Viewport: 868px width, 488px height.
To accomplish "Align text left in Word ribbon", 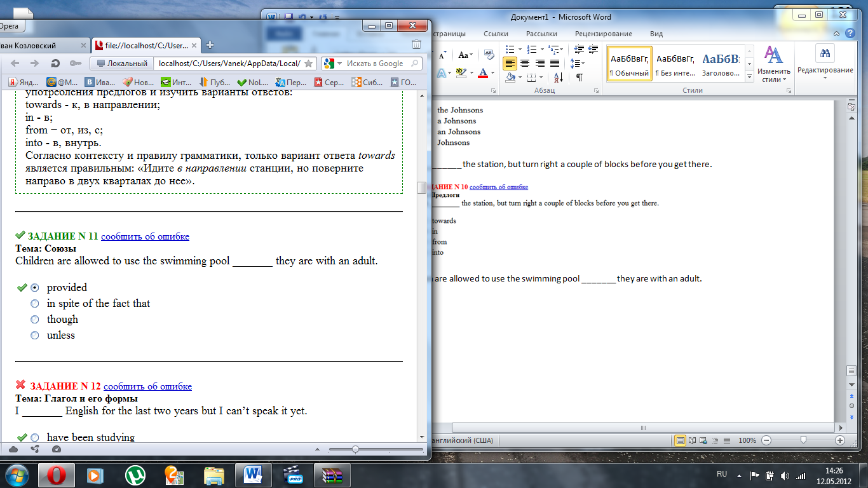I will [510, 63].
